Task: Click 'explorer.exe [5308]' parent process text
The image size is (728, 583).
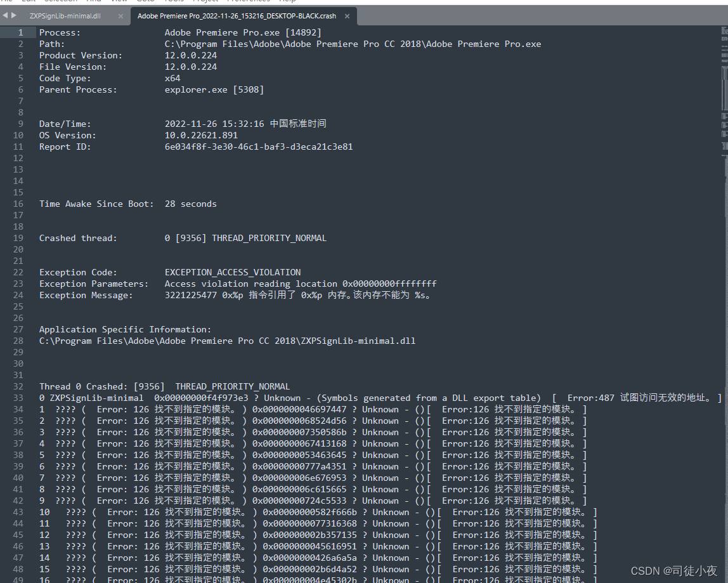Action: tap(214, 89)
